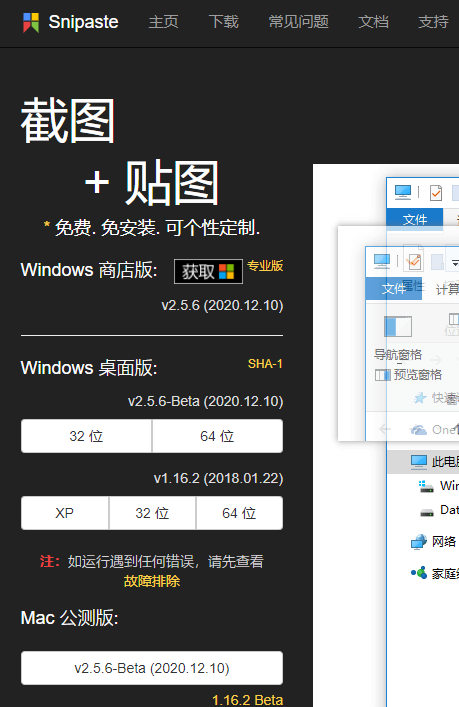The width and height of the screenshot is (459, 707).
Task: Download v2.5.6-Beta 32 位 build
Action: click(x=86, y=436)
